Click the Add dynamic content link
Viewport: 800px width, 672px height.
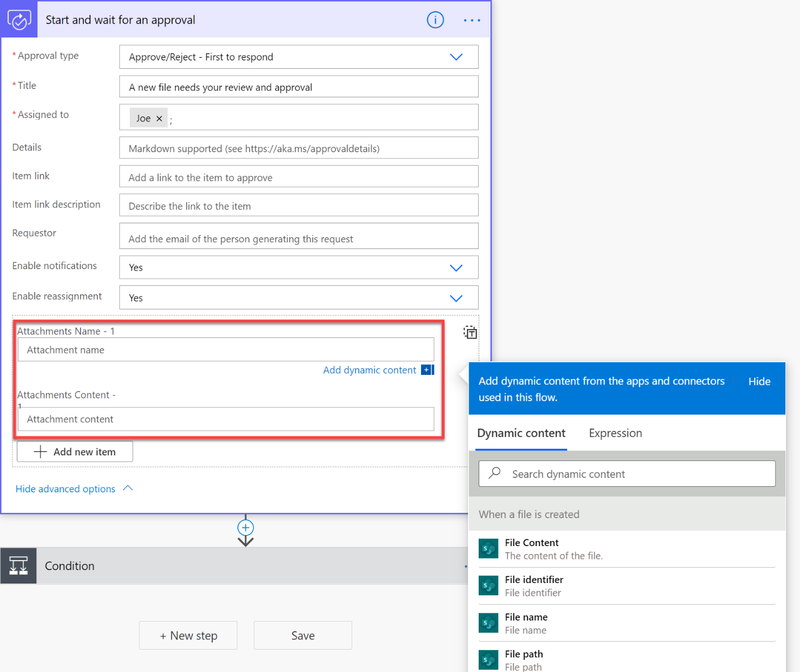tap(369, 370)
